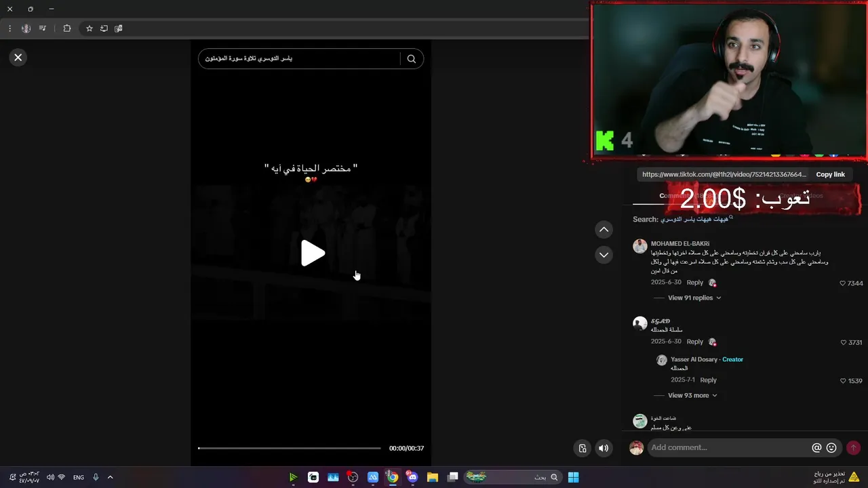
Task: Click comment date 2025-7-1
Action: coord(683,380)
